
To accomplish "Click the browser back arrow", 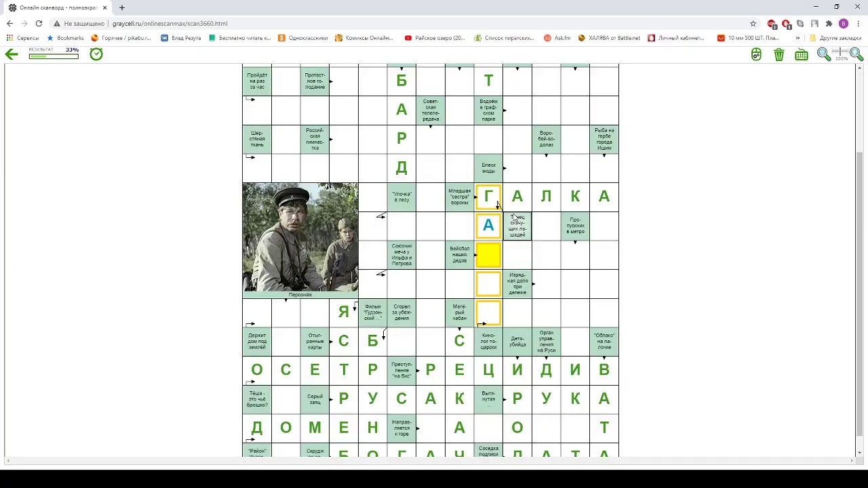I will (x=9, y=23).
